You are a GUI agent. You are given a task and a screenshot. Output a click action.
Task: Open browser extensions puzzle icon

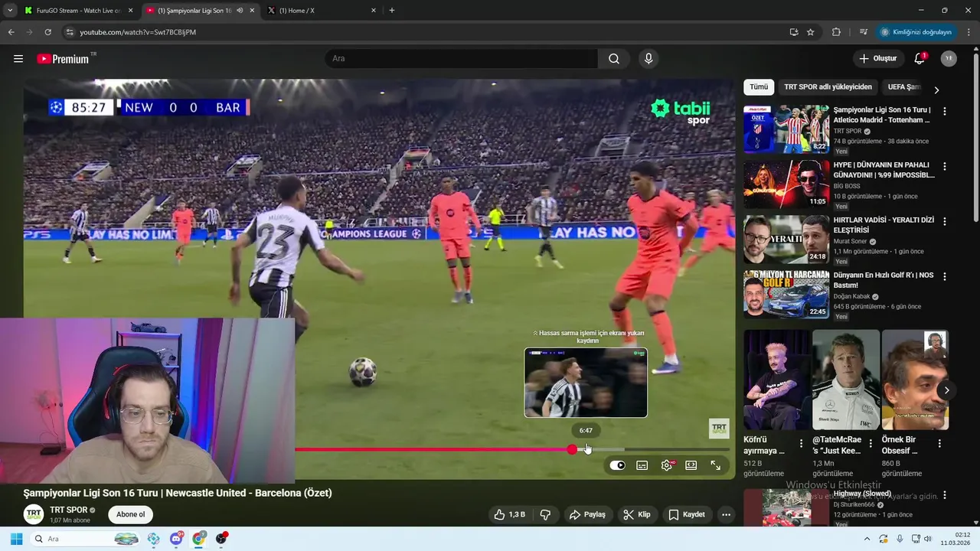(836, 32)
